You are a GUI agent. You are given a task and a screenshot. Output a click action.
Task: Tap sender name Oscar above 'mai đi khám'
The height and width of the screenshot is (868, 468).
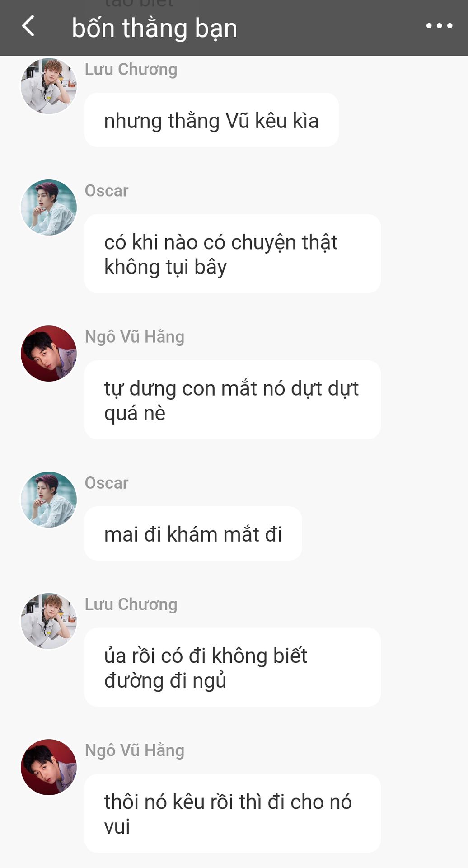(x=107, y=483)
